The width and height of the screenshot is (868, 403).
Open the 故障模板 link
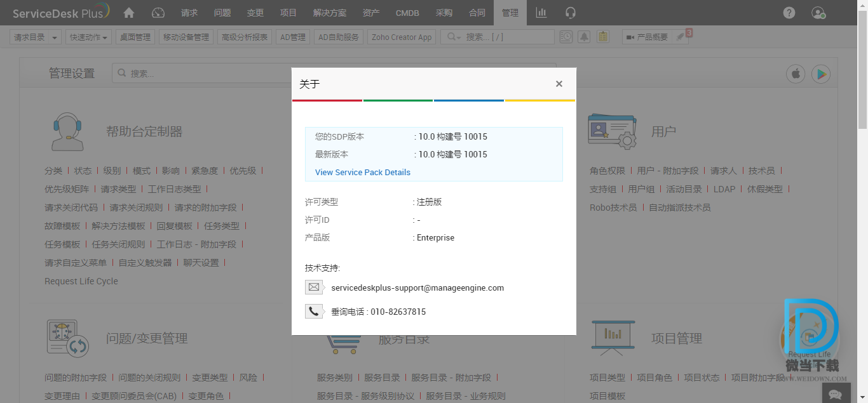pyautogui.click(x=62, y=226)
